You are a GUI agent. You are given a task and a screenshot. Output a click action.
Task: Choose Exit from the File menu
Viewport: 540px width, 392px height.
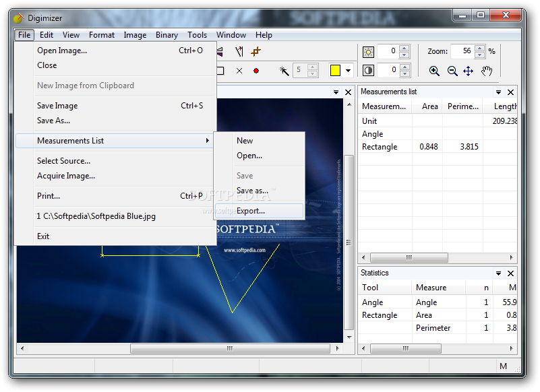click(116, 236)
